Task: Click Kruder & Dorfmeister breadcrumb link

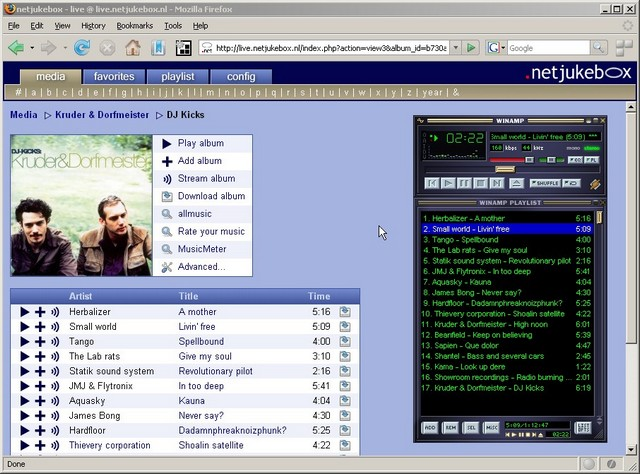Action: 102,115
